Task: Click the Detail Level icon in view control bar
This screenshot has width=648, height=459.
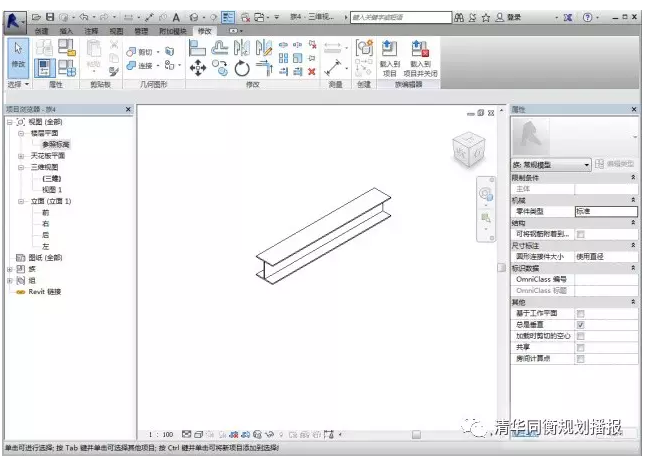Action: [x=186, y=434]
